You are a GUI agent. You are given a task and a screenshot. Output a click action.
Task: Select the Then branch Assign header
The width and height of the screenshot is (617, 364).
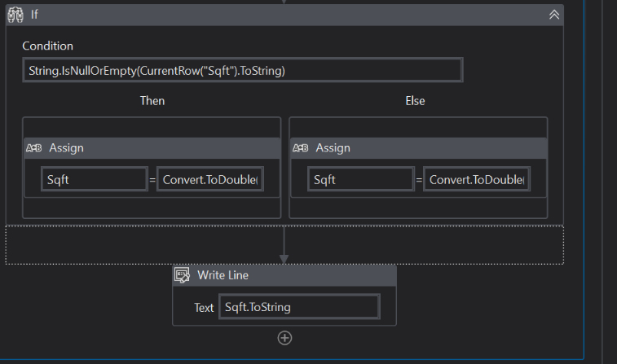click(x=155, y=148)
